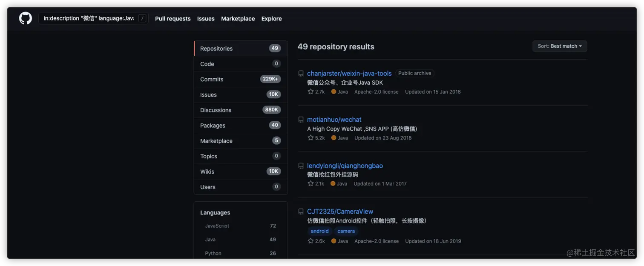Click repo icon beside chanjarster/weixin-java-tools
Viewport: 644px width, 266px height.
(x=301, y=74)
